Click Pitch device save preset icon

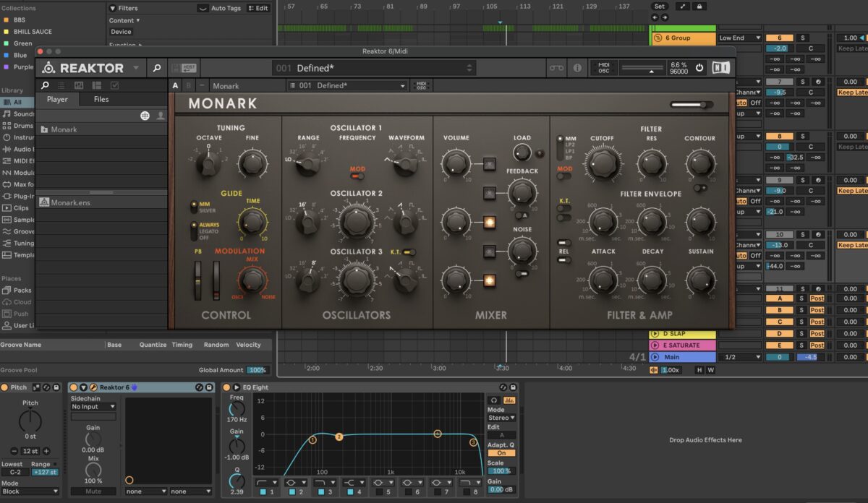56,387
